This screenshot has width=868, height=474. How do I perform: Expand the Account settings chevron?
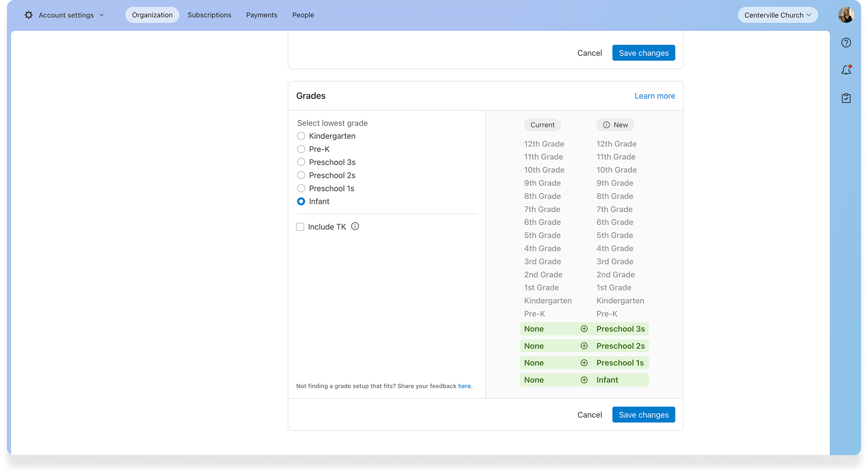[x=102, y=15]
